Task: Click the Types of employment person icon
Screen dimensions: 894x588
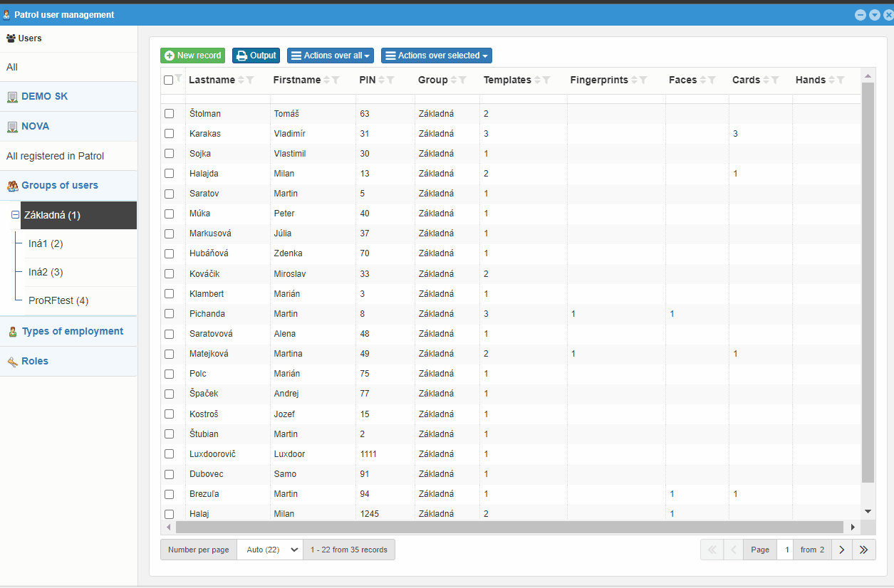Action: click(13, 332)
